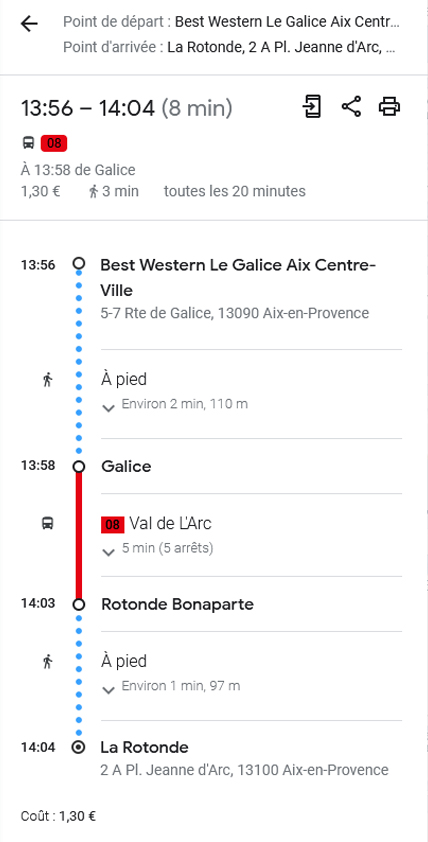This screenshot has width=428, height=842.
Task: Open the share directions icon
Action: (351, 106)
